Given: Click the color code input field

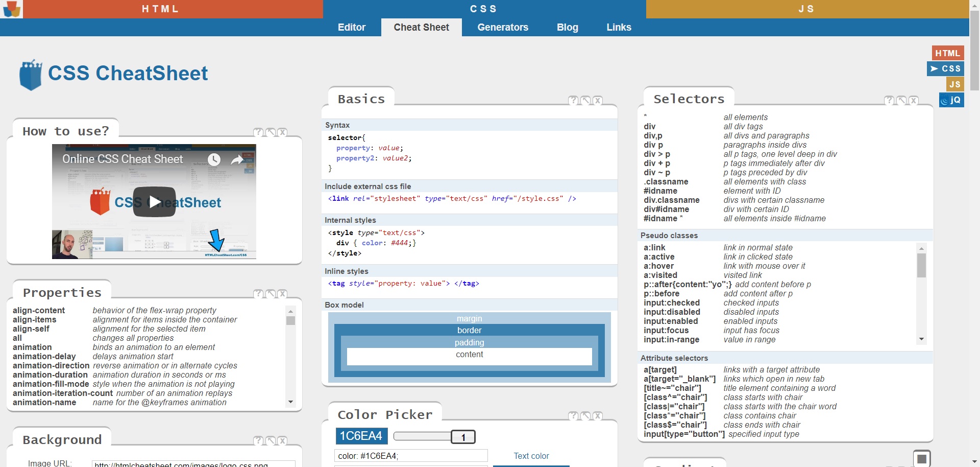Looking at the screenshot, I should 411,456.
